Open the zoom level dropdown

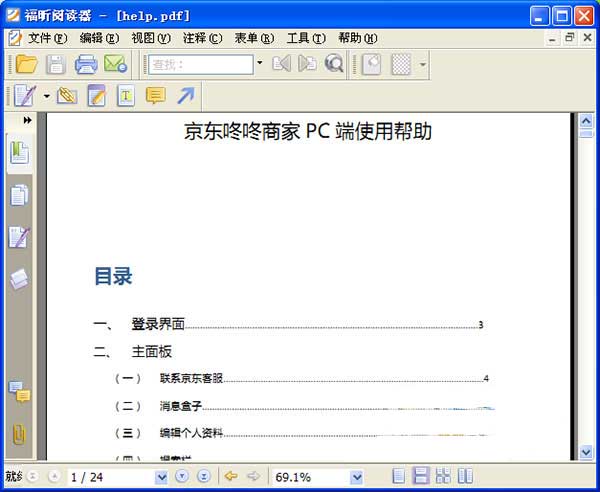356,477
